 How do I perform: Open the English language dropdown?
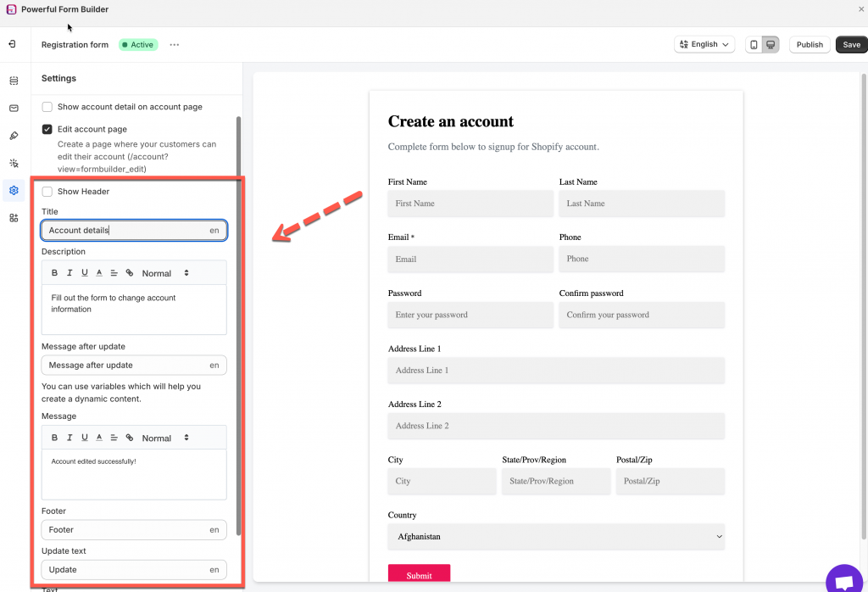[704, 45]
